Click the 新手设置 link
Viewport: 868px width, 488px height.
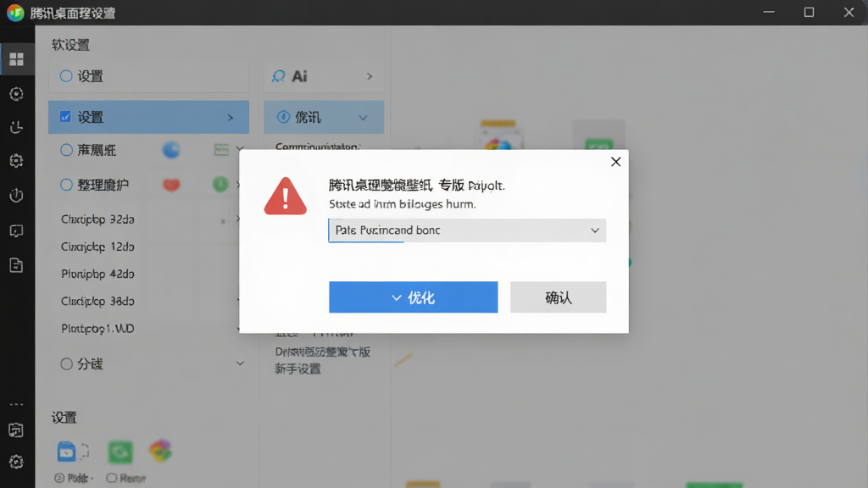click(298, 369)
